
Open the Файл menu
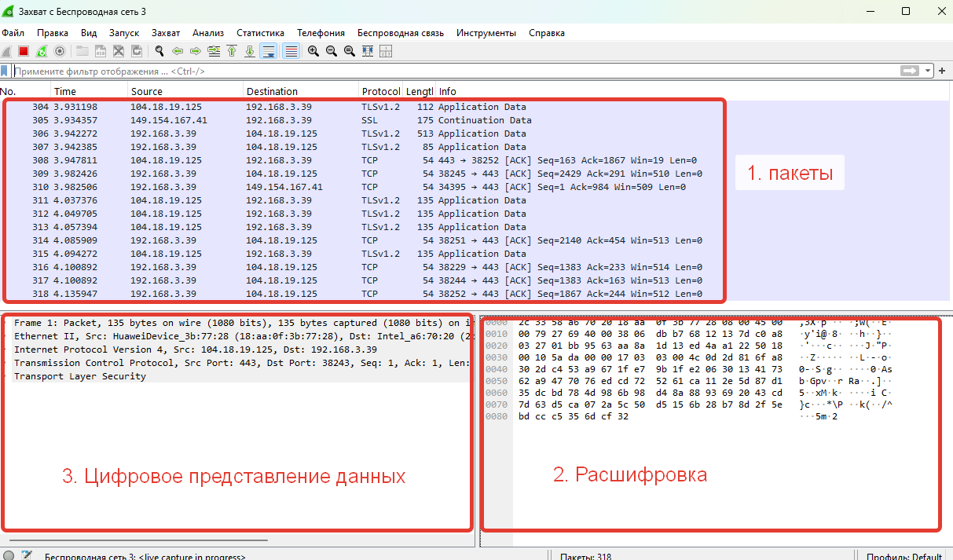pyautogui.click(x=13, y=33)
